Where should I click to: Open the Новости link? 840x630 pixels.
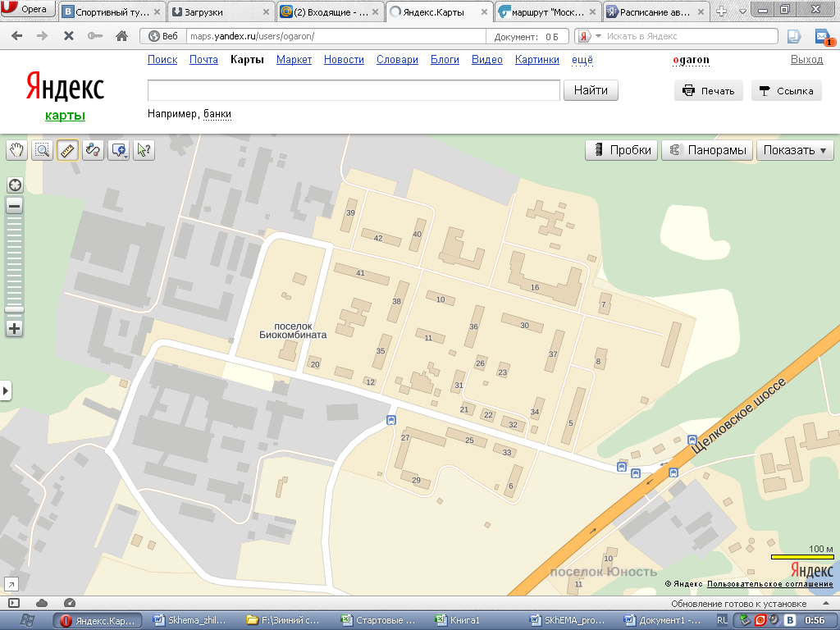[x=344, y=59]
